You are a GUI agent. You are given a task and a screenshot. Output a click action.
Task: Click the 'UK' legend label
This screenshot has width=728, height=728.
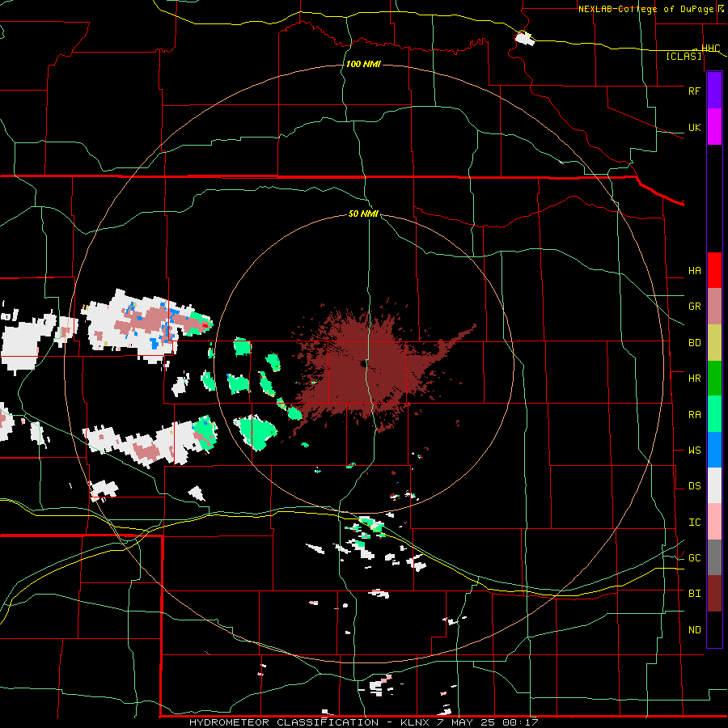click(694, 127)
